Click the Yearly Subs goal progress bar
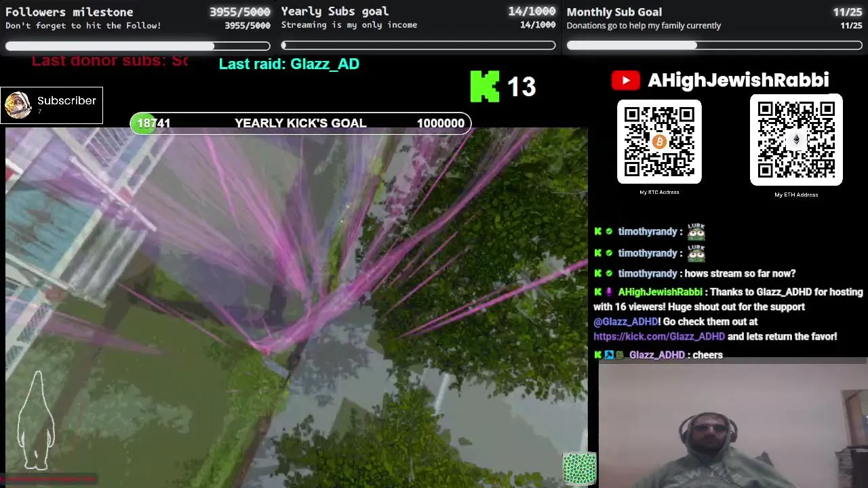This screenshot has width=868, height=488. [418, 45]
